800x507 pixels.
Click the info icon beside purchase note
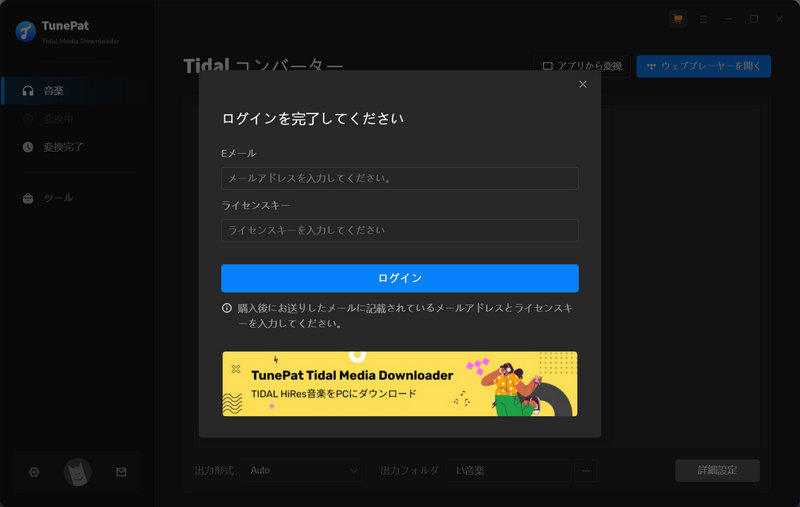227,308
